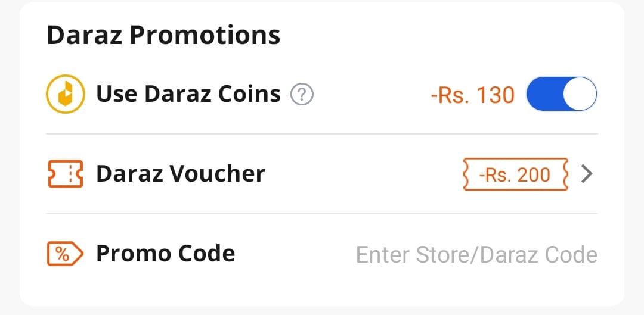
Task: Disable the Use Daraz Coins switch
Action: coord(562,94)
